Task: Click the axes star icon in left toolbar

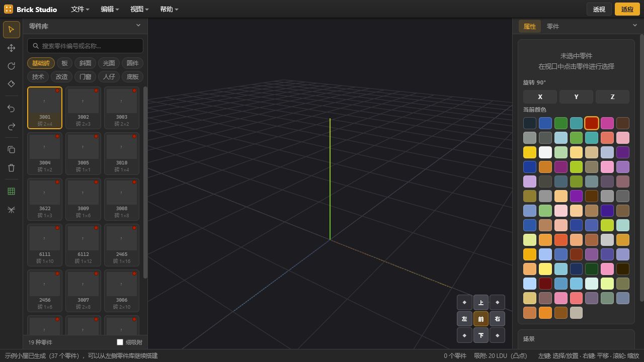Action: [x=12, y=210]
